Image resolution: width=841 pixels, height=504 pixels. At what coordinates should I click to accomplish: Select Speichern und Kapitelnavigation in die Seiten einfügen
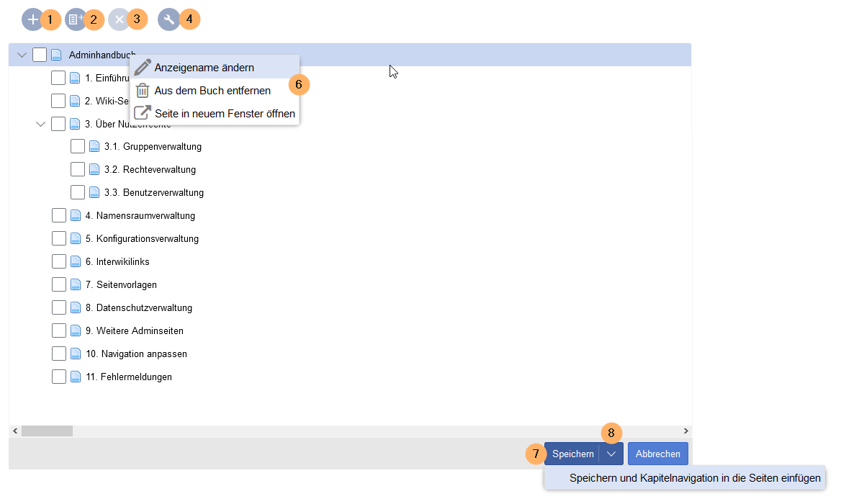pos(694,478)
